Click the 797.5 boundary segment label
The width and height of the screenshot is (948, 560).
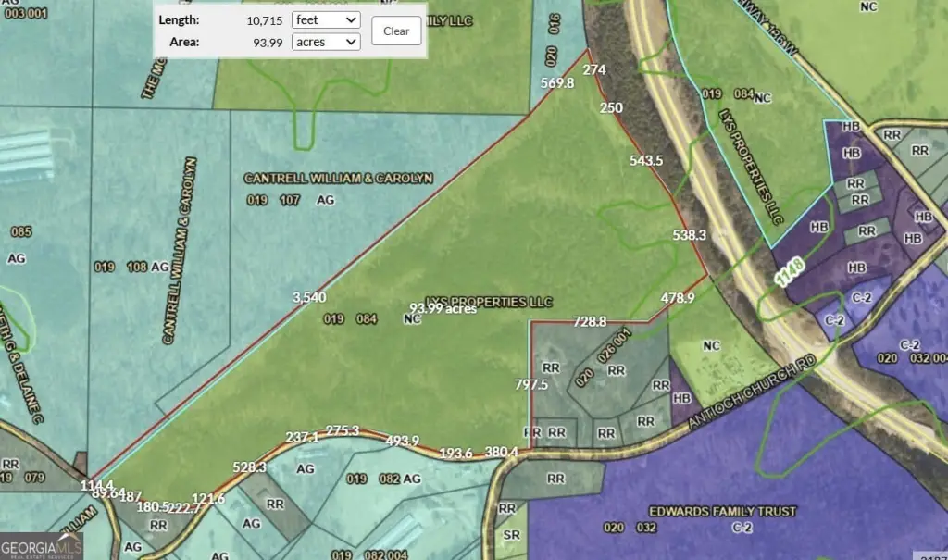(531, 384)
